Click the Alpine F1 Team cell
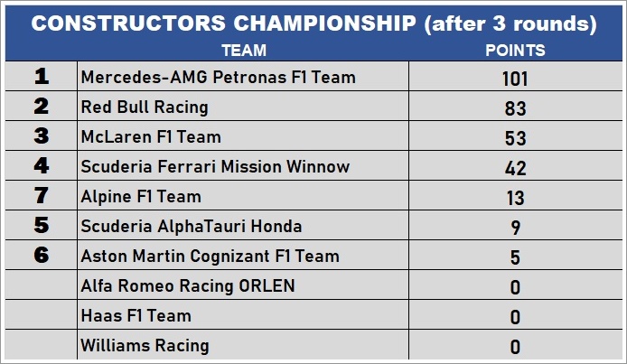The height and width of the screenshot is (364, 627). click(243, 196)
